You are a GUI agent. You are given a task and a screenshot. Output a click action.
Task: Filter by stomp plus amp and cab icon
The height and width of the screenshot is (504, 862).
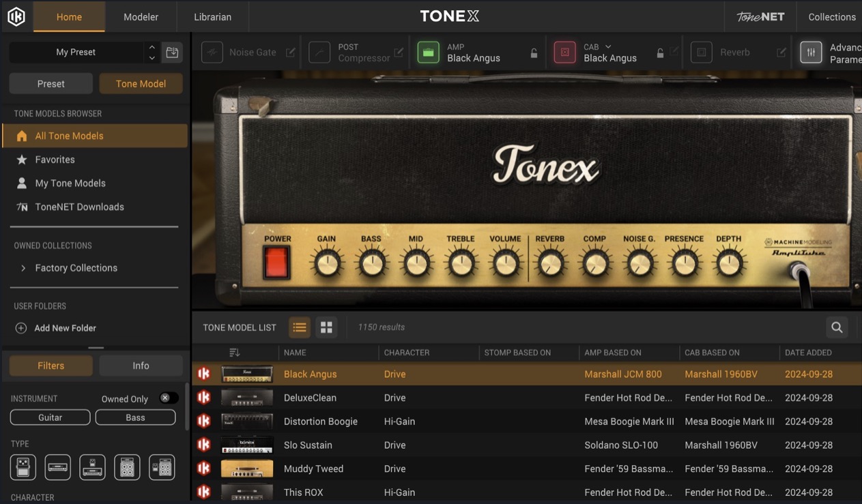click(162, 467)
